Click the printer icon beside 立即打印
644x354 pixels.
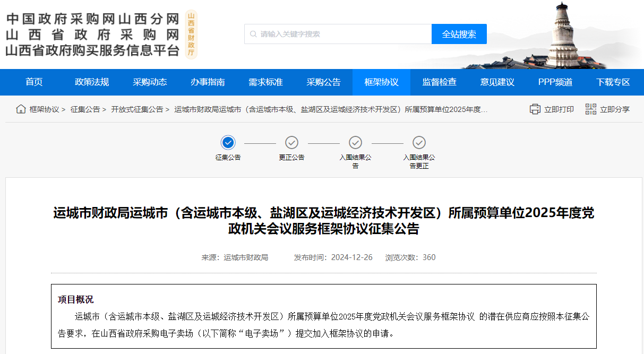(535, 109)
